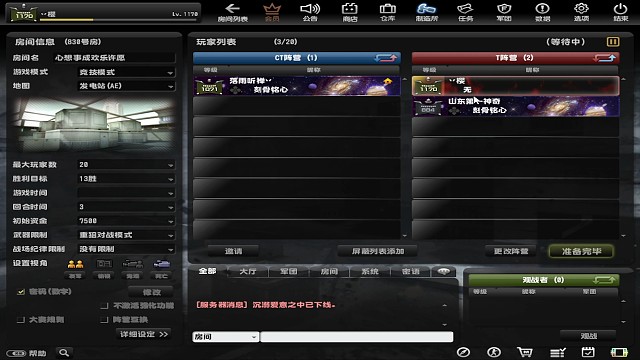Open the 游戏时间 game time dropdown
The width and height of the screenshot is (640, 360).
126,193
